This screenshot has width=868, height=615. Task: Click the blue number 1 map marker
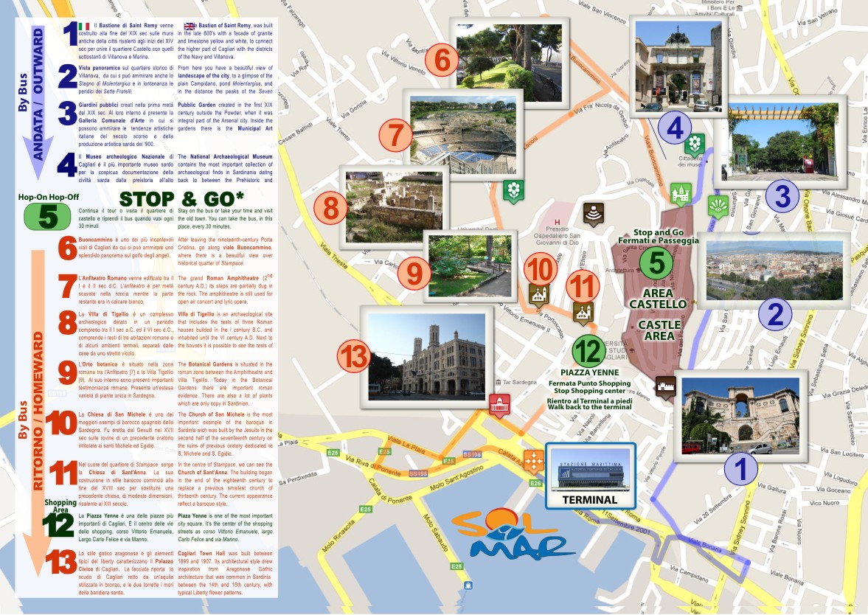[740, 469]
